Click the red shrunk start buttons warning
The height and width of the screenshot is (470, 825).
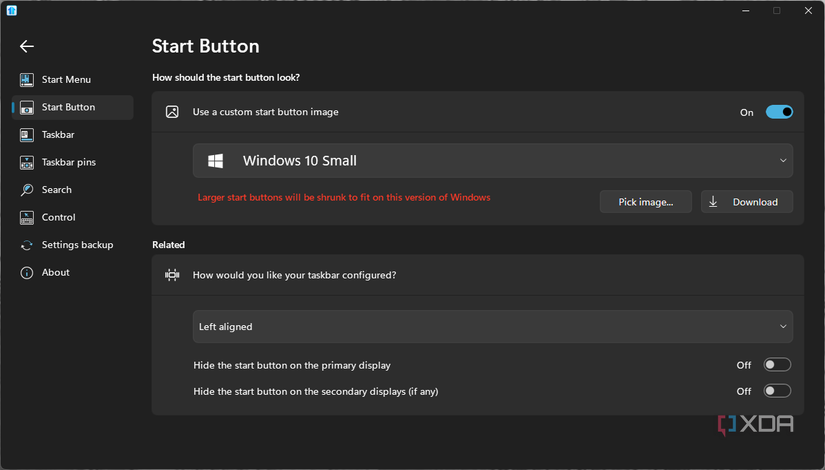344,197
